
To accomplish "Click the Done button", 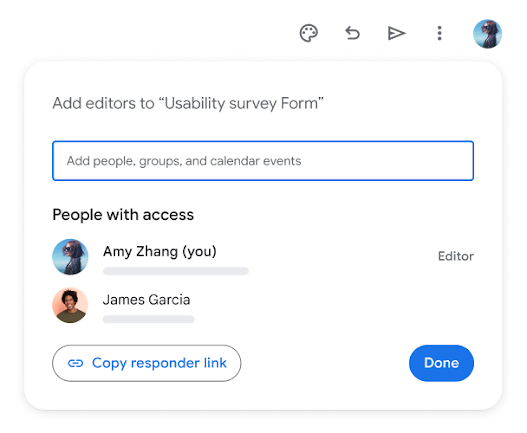I will tap(441, 363).
